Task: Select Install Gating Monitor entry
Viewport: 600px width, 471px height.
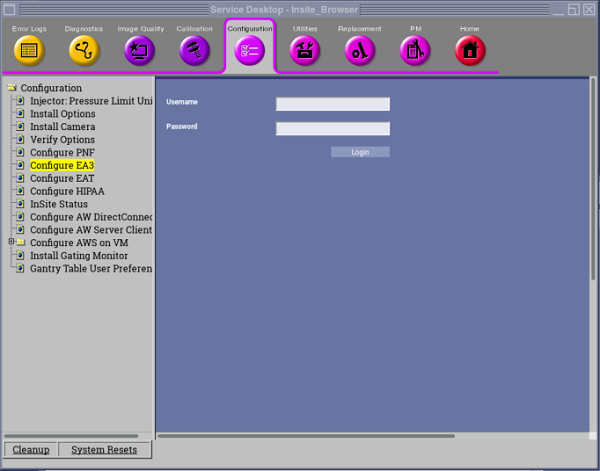Action: pyautogui.click(x=79, y=256)
